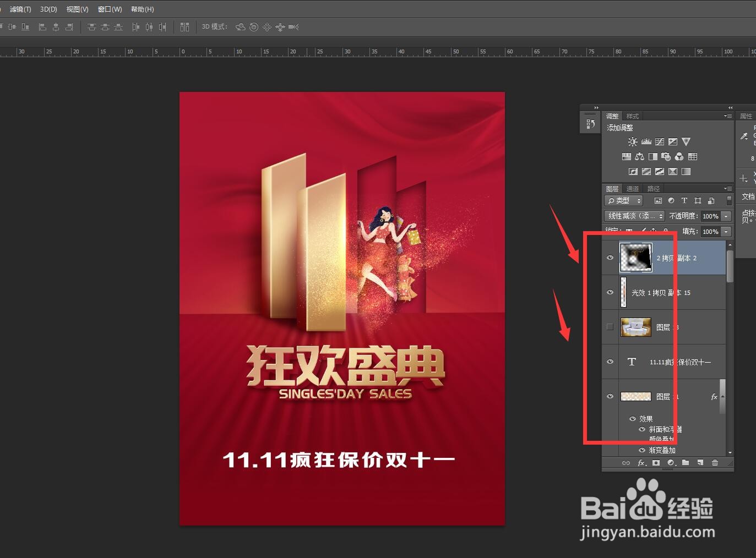The image size is (756, 558).
Task: Add a Levels adjustment
Action: click(646, 142)
